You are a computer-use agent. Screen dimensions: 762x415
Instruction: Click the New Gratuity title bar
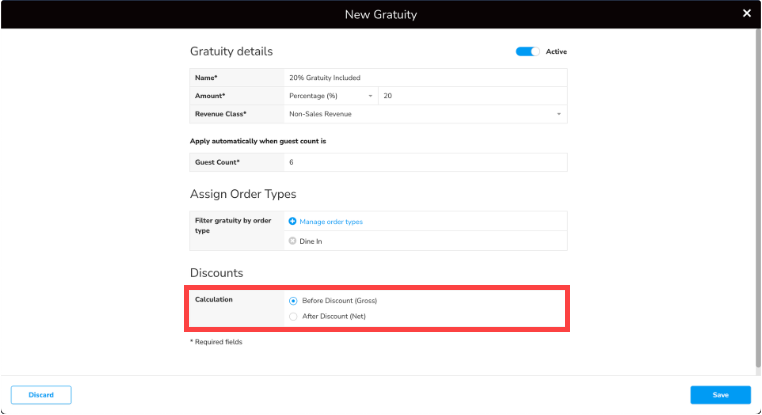(380, 14)
